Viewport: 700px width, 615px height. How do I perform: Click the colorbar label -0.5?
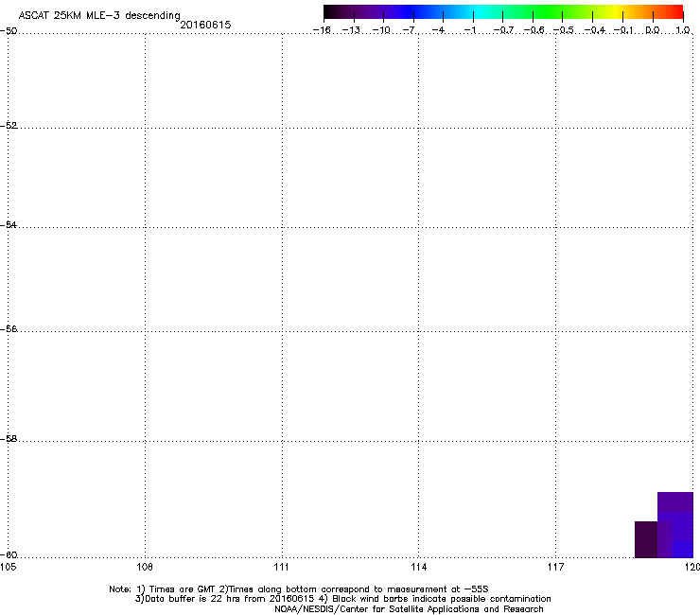click(564, 30)
